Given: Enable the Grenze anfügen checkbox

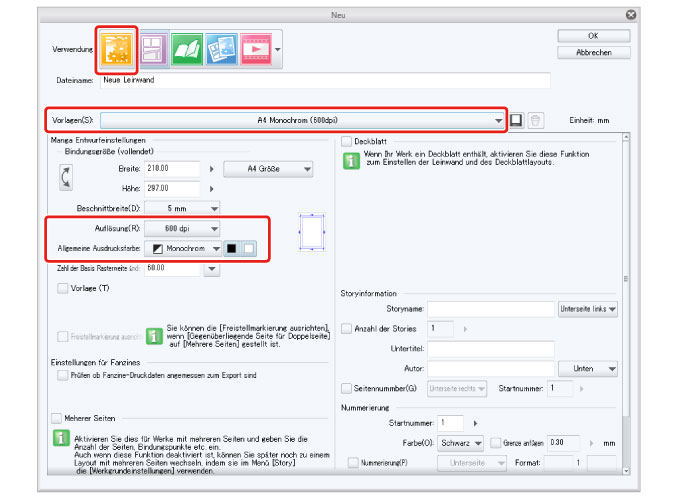Looking at the screenshot, I should coord(495,443).
